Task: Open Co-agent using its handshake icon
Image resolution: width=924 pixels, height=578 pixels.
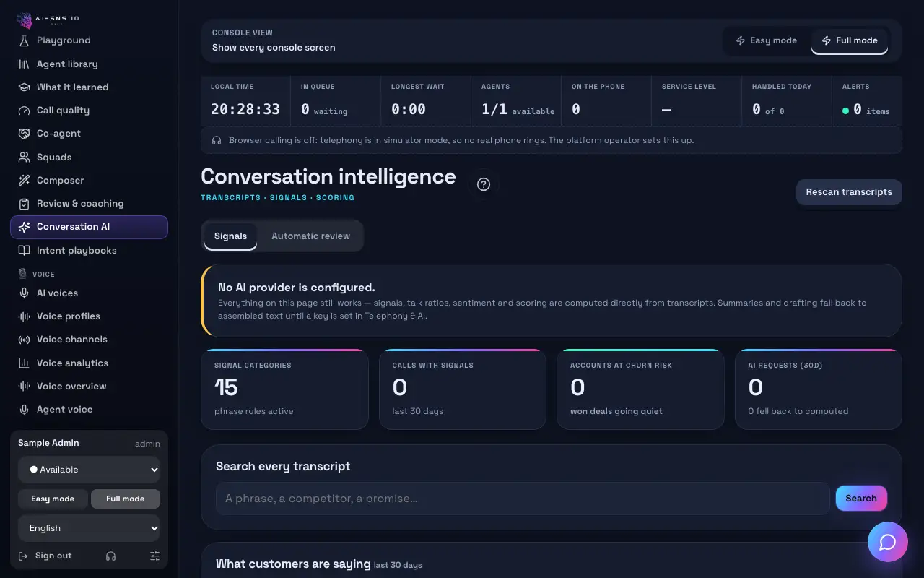Action: coord(24,134)
